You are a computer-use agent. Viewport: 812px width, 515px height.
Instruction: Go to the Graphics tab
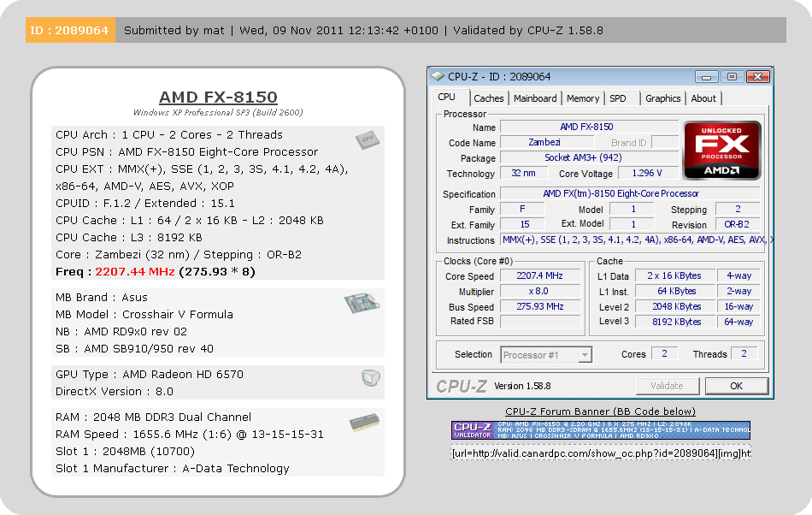click(663, 98)
